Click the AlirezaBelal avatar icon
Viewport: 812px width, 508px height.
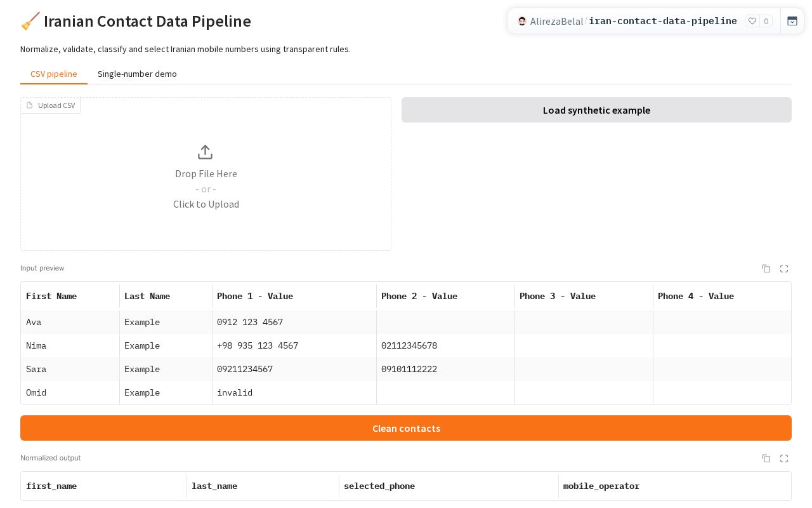point(522,21)
